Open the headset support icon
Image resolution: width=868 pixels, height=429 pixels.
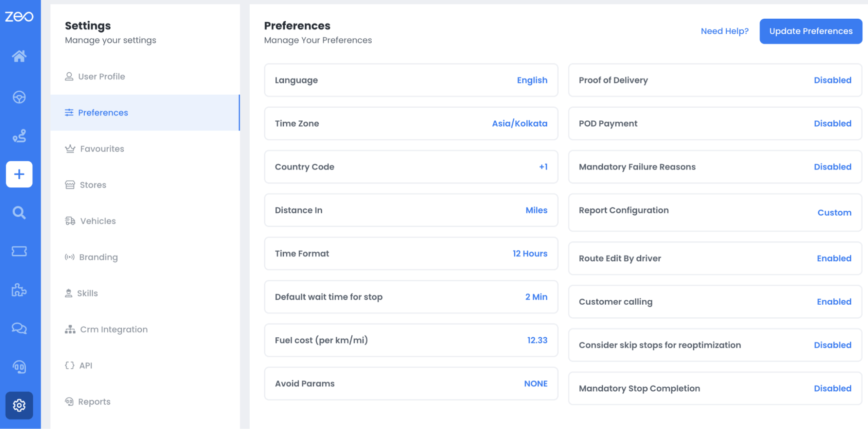click(19, 367)
